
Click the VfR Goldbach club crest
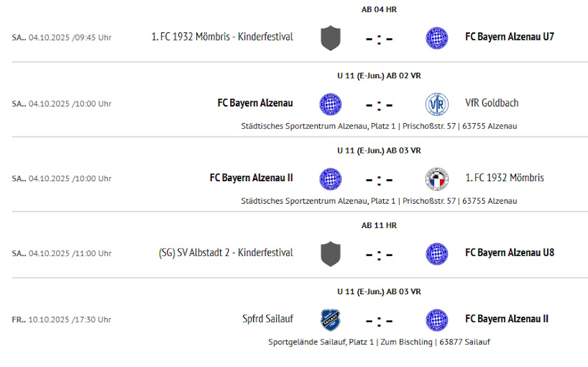pyautogui.click(x=437, y=104)
